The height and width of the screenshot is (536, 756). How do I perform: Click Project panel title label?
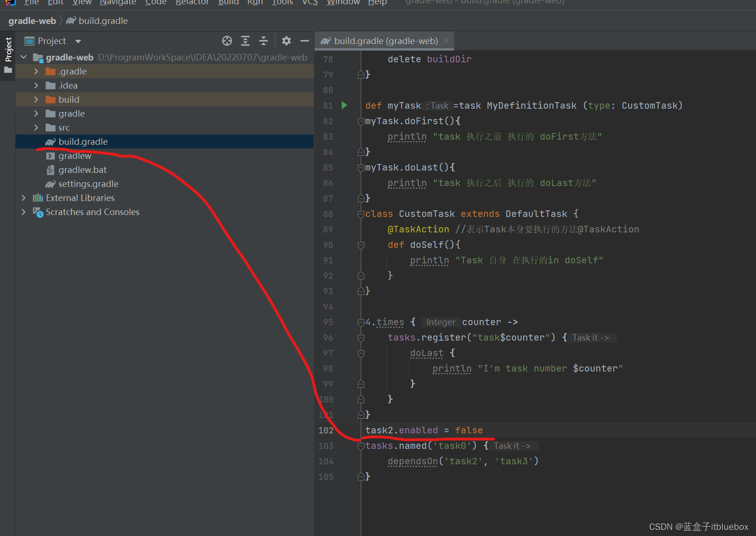pyautogui.click(x=52, y=41)
